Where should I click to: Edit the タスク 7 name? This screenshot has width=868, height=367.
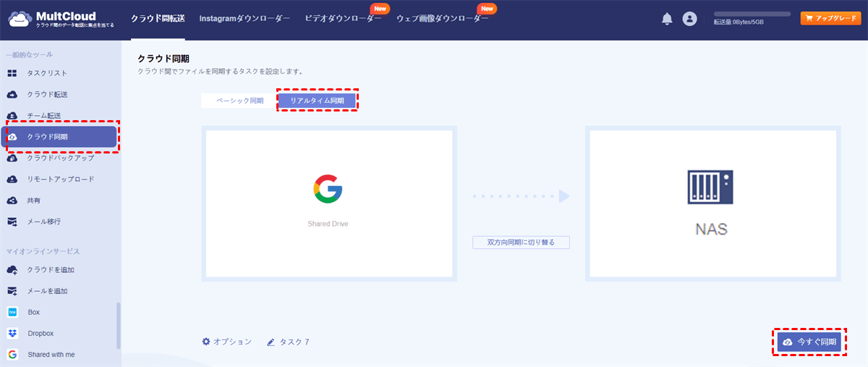pyautogui.click(x=294, y=342)
